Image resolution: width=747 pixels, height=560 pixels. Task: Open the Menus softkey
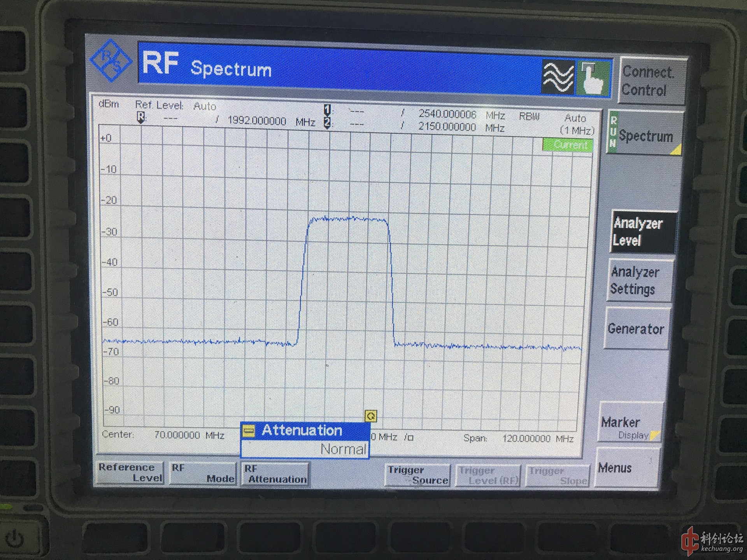[x=626, y=468]
